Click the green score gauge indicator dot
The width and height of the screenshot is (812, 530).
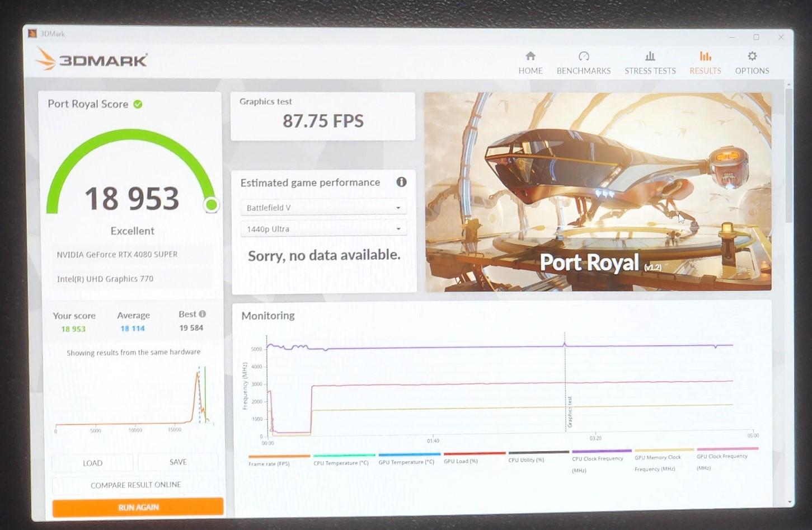(211, 205)
